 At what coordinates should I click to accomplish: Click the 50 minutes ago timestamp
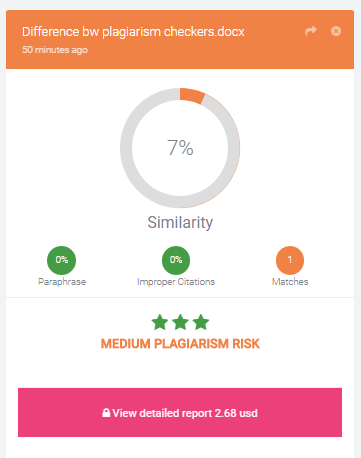[x=55, y=50]
